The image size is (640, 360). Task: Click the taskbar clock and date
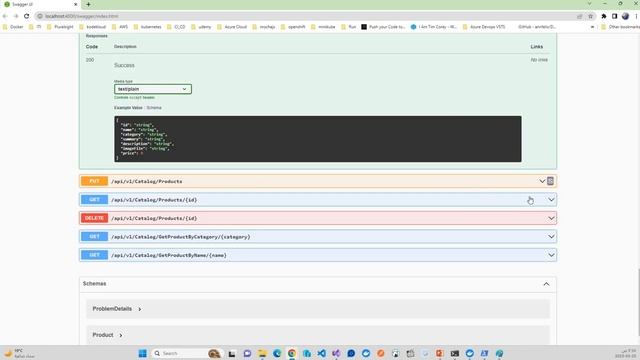point(626,353)
